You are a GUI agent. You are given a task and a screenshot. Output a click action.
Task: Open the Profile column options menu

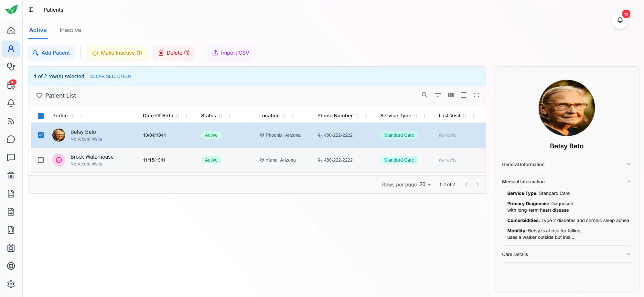click(81, 116)
